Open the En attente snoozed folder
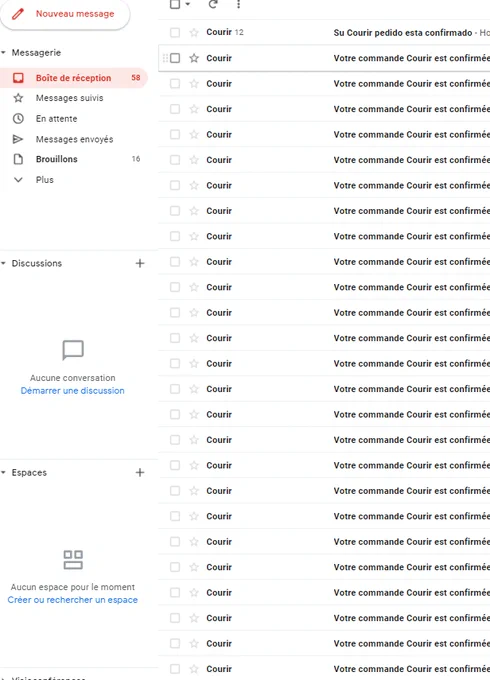The image size is (490, 680). pyautogui.click(x=56, y=118)
